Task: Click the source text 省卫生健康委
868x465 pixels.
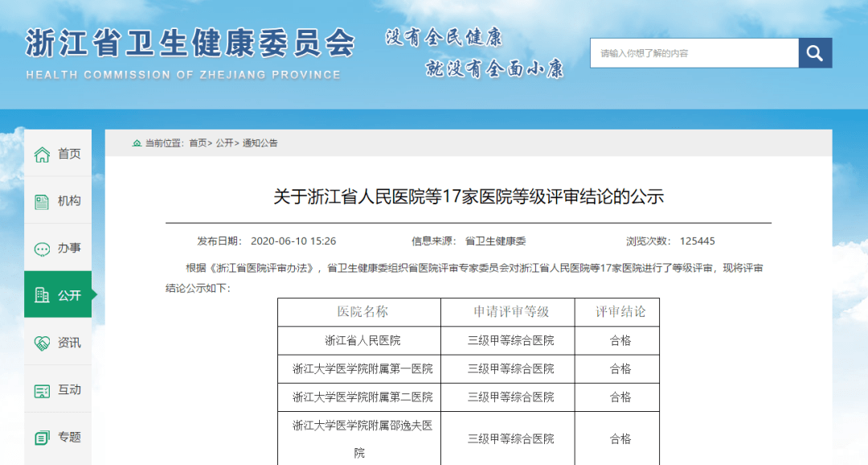Action: point(495,241)
